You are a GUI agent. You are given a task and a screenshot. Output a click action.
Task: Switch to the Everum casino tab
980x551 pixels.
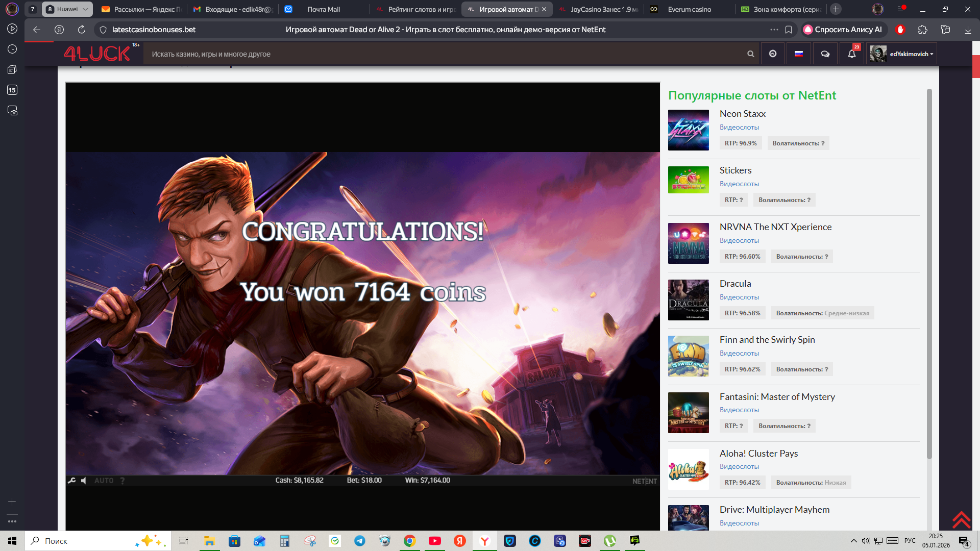[x=689, y=9]
